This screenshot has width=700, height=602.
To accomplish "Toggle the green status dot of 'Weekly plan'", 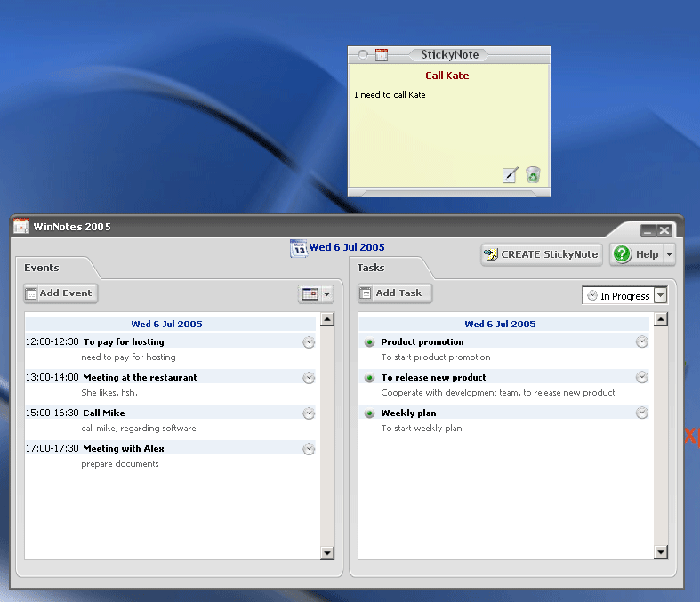I will pos(369,413).
